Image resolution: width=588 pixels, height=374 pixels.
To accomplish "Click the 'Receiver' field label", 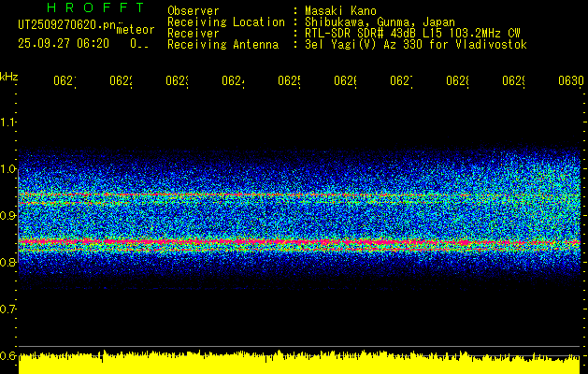I will tap(194, 34).
